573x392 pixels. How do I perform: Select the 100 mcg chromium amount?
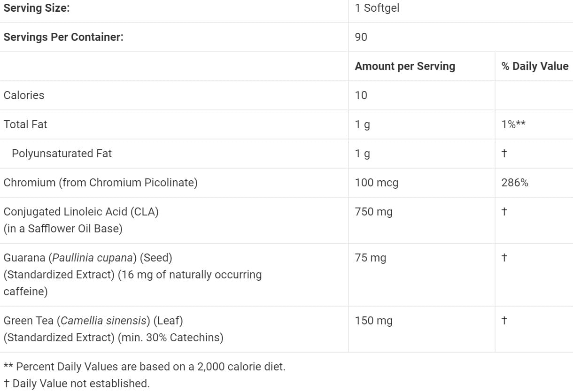click(x=377, y=183)
